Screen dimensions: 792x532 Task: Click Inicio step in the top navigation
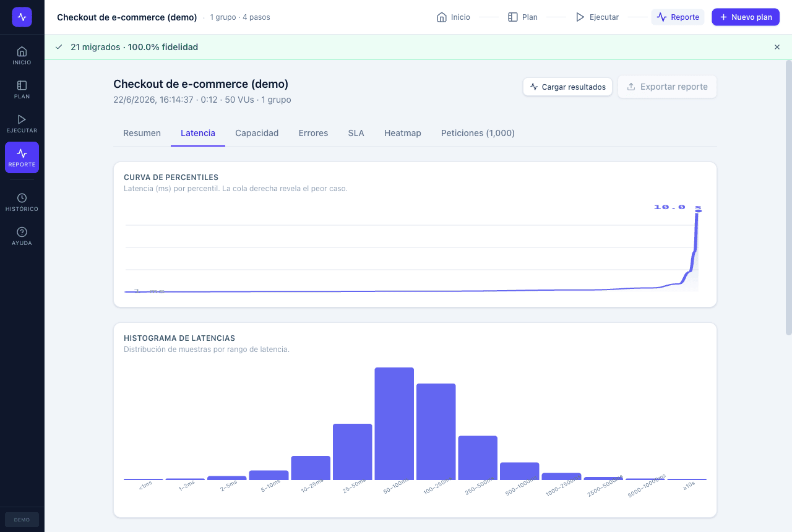[x=454, y=17]
